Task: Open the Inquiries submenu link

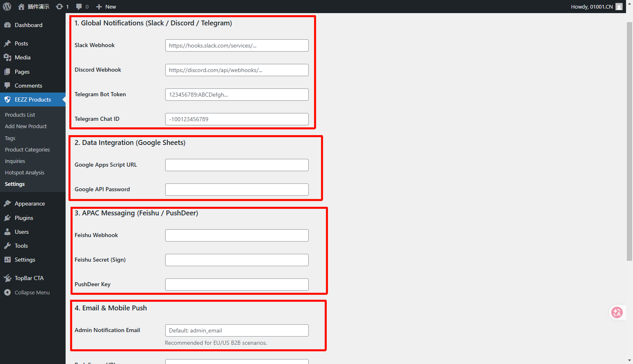Action: click(15, 161)
